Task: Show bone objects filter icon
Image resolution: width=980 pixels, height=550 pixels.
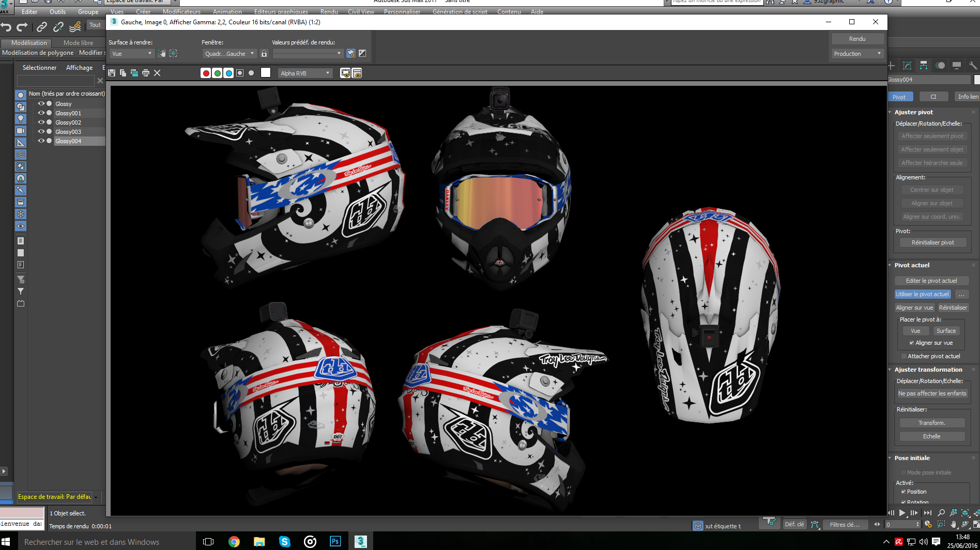Action: click(x=21, y=190)
